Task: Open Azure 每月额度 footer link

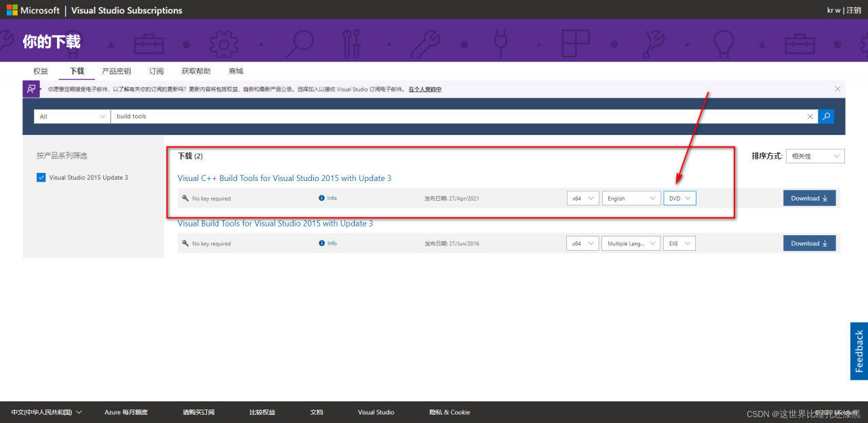Action: tap(126, 412)
